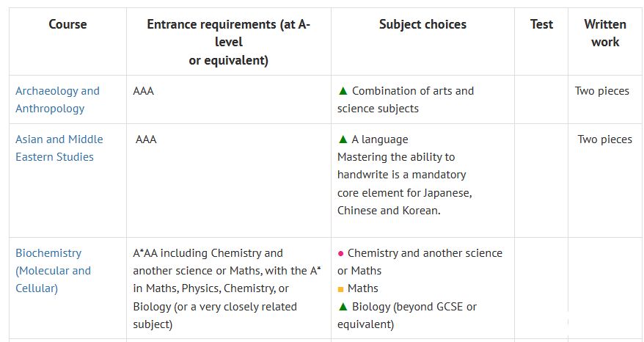The width and height of the screenshot is (644, 342).
Task: Click the A*AA including Chemistry requirement text
Action: [x=227, y=288]
